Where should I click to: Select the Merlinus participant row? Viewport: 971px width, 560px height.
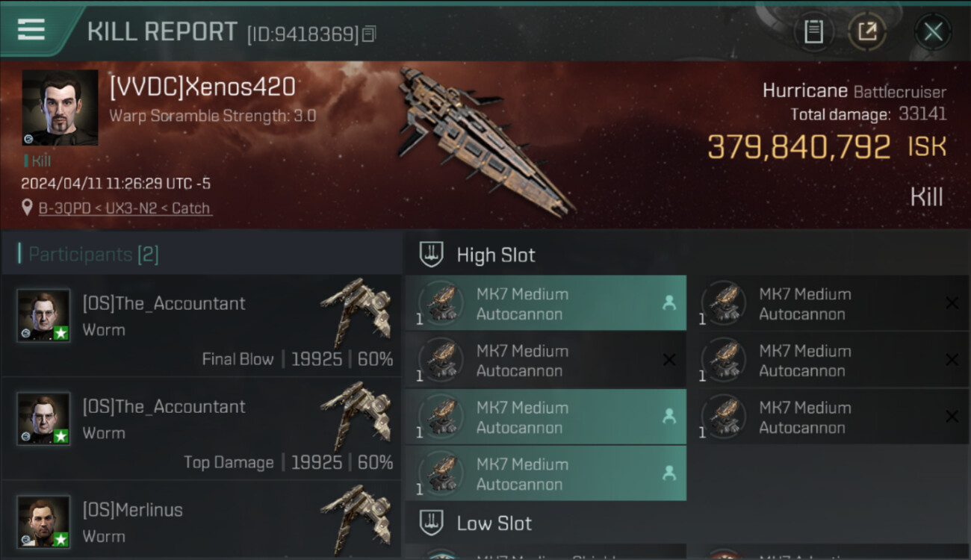202,520
